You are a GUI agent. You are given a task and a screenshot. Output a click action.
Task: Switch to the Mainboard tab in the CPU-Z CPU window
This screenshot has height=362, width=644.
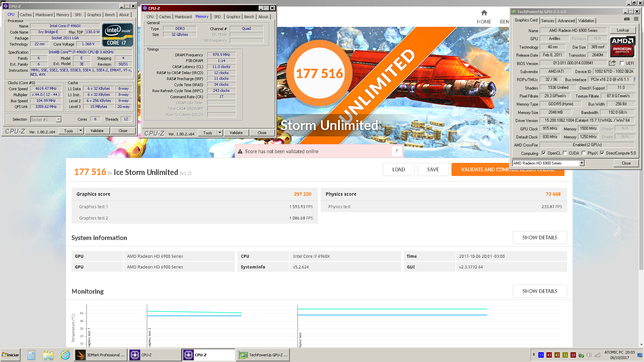click(x=44, y=15)
